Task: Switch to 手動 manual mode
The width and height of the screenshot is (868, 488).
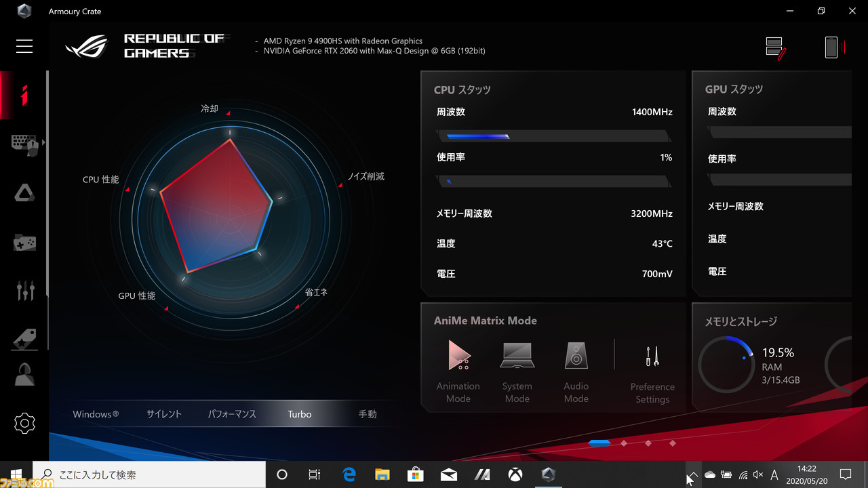Action: tap(368, 414)
